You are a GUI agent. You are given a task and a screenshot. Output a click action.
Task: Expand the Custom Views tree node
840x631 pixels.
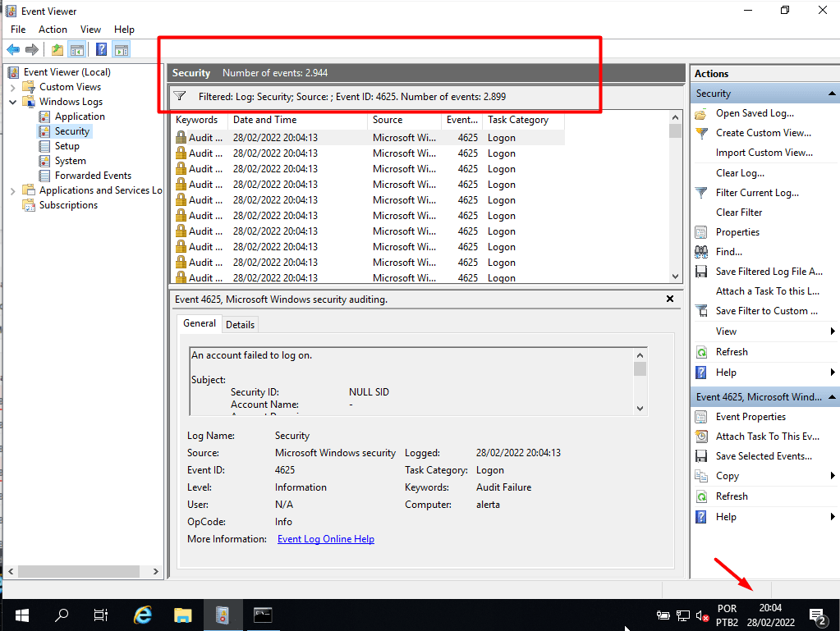(13, 87)
